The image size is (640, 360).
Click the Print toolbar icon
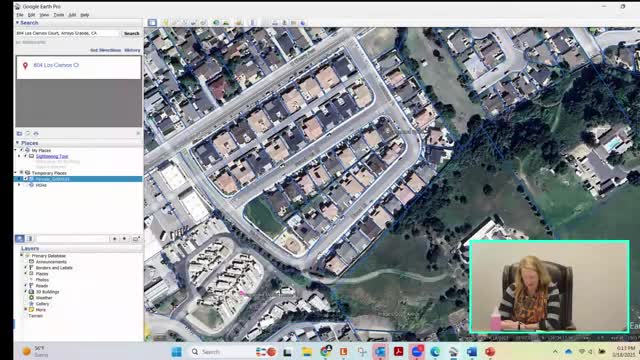point(275,22)
